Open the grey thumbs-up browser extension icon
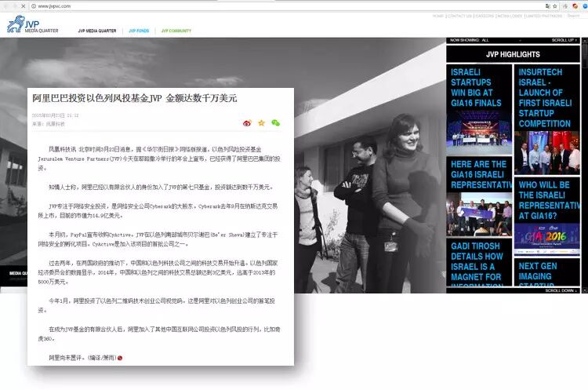Image resolution: width=588 pixels, height=390 pixels. click(565, 6)
